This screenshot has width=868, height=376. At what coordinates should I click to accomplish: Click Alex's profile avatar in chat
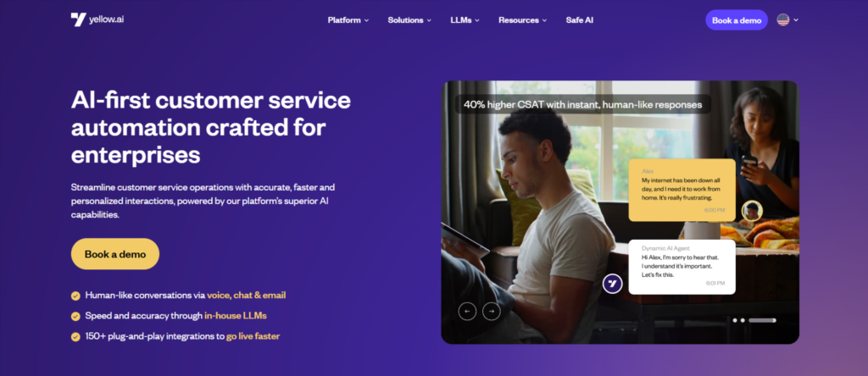point(752,211)
